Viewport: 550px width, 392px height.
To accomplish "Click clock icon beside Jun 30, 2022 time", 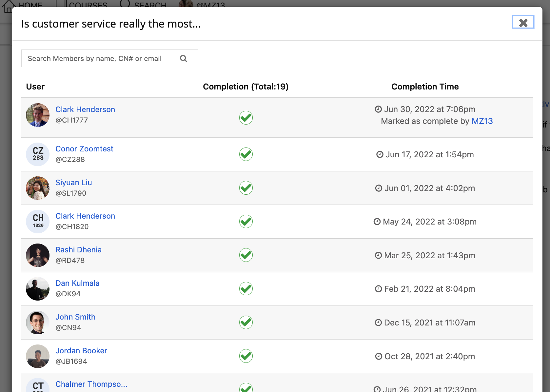I will [378, 109].
